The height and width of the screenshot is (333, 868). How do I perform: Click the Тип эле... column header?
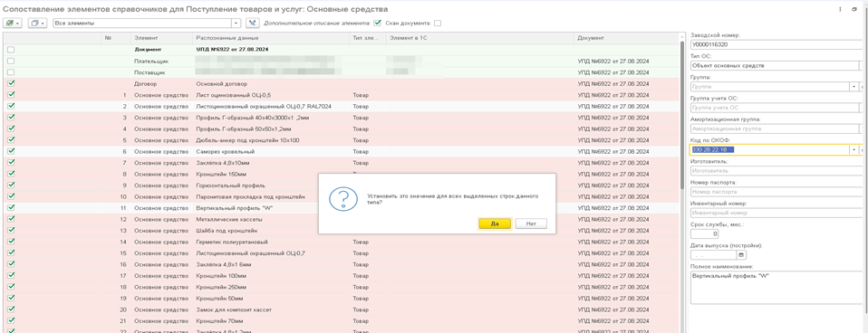pyautogui.click(x=367, y=38)
